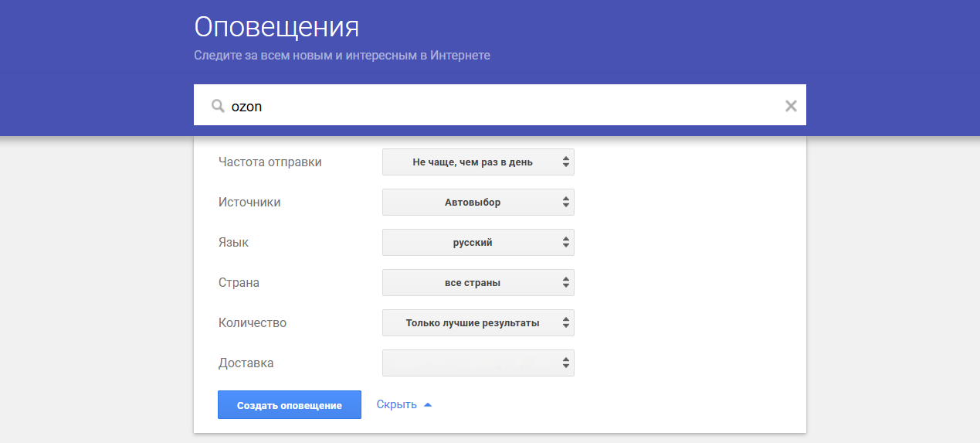Click the Создать оповещение button

(290, 405)
